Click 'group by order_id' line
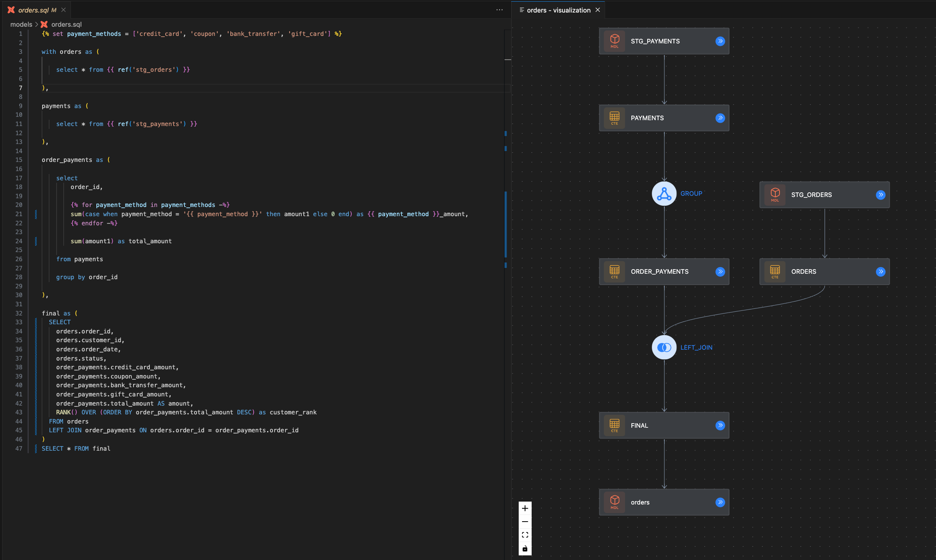Viewport: 936px width, 560px height. pyautogui.click(x=87, y=277)
